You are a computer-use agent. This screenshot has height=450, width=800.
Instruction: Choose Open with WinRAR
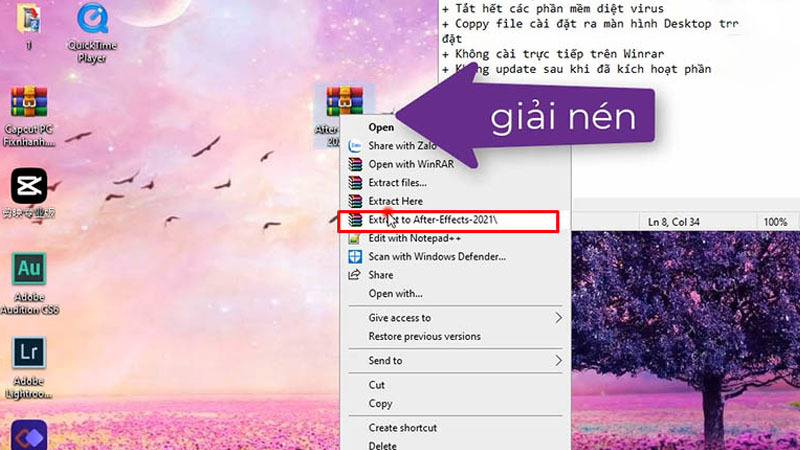pyautogui.click(x=411, y=164)
